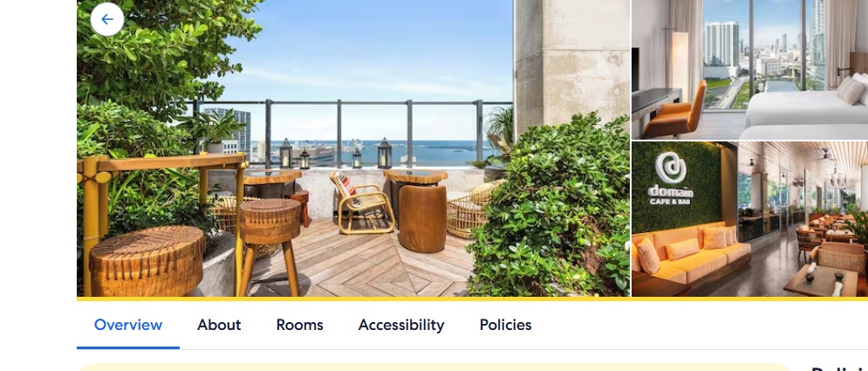The width and height of the screenshot is (868, 371).
Task: Click the partially visible Policies heading
Action: [x=839, y=368]
